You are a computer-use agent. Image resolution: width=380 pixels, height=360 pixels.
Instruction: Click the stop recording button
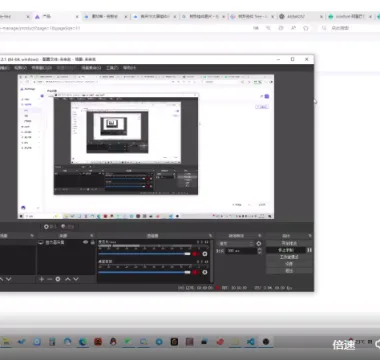click(x=286, y=250)
